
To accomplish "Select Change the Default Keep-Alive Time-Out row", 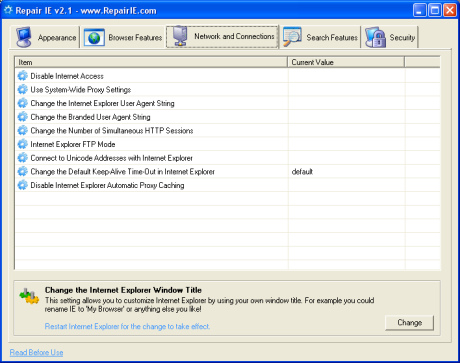I will (228, 172).
